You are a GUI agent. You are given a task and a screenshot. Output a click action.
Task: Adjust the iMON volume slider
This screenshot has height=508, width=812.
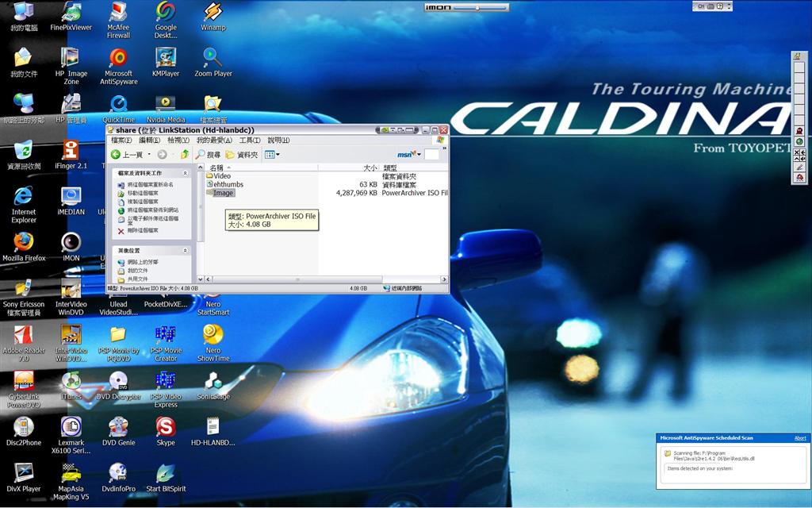coord(480,8)
